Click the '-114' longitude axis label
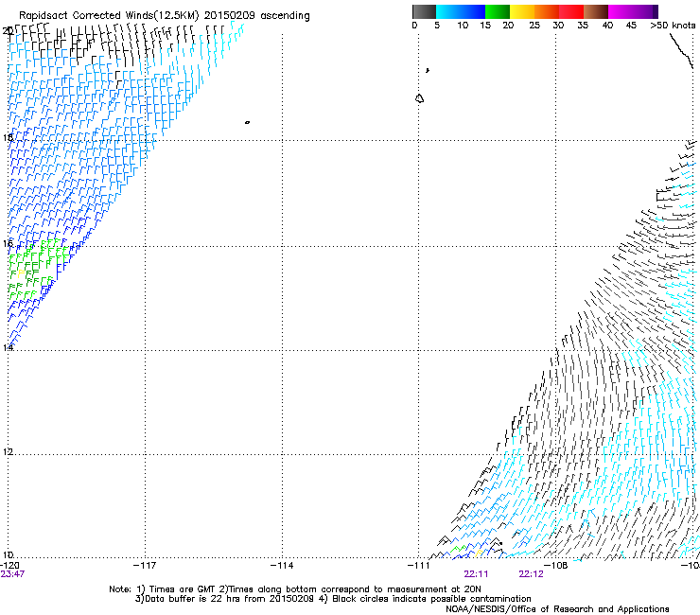 (282, 566)
